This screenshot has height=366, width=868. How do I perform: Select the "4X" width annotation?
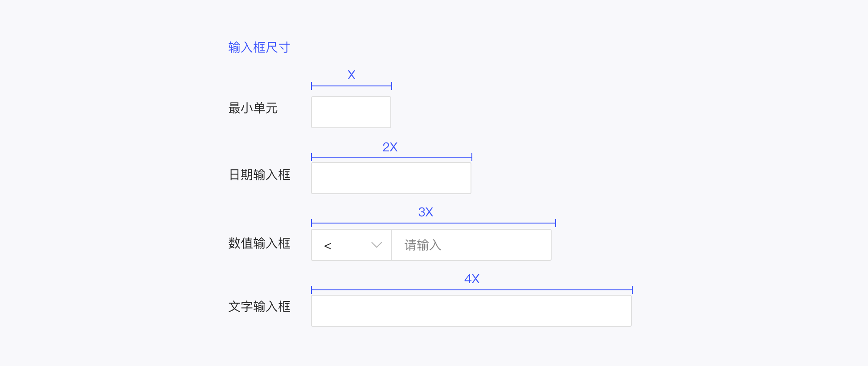(x=472, y=279)
